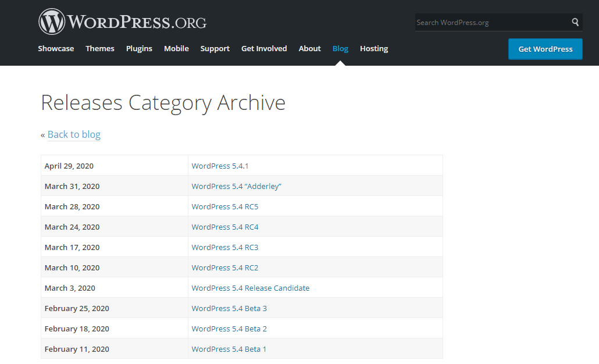Open the Themes menu item
Image resolution: width=599 pixels, height=364 pixels.
point(99,48)
